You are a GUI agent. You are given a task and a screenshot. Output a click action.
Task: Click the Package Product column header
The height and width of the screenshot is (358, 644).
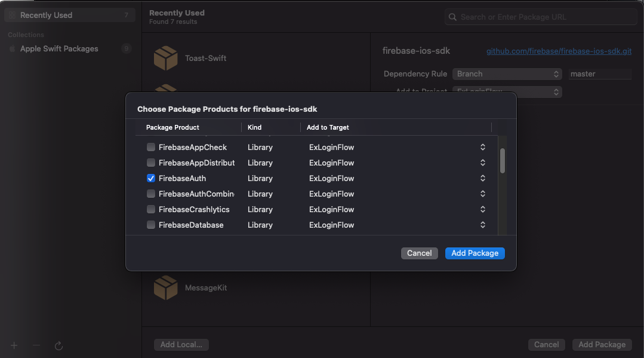pos(172,127)
